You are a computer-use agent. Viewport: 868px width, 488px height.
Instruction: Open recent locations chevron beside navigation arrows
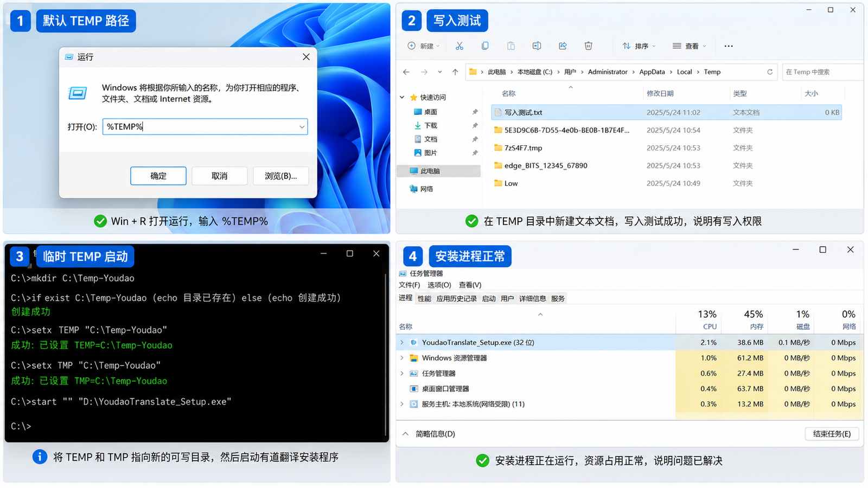point(439,72)
